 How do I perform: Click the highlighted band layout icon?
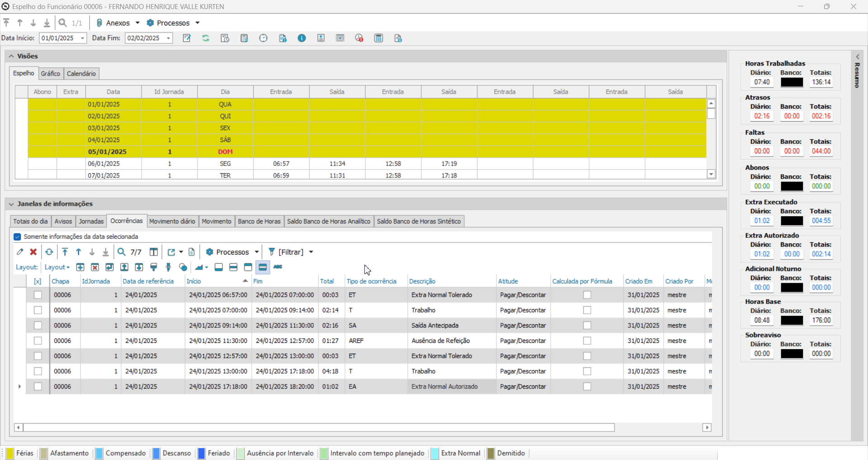click(x=263, y=267)
